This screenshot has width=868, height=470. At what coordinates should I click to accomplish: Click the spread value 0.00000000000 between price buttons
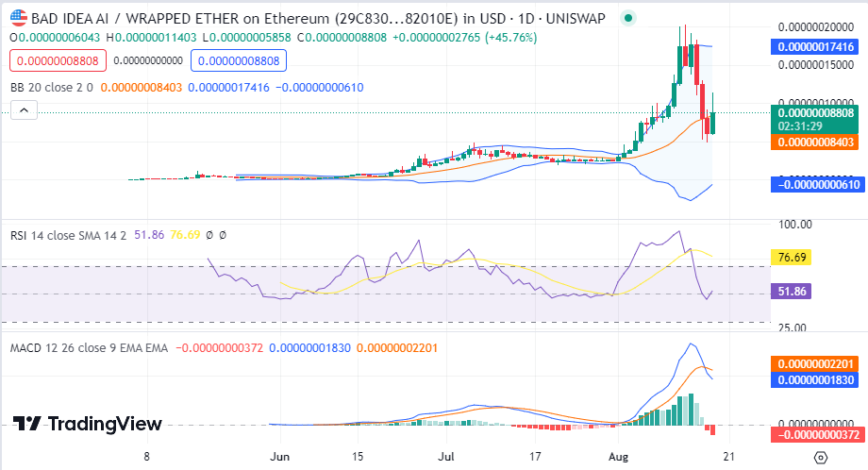coord(148,60)
